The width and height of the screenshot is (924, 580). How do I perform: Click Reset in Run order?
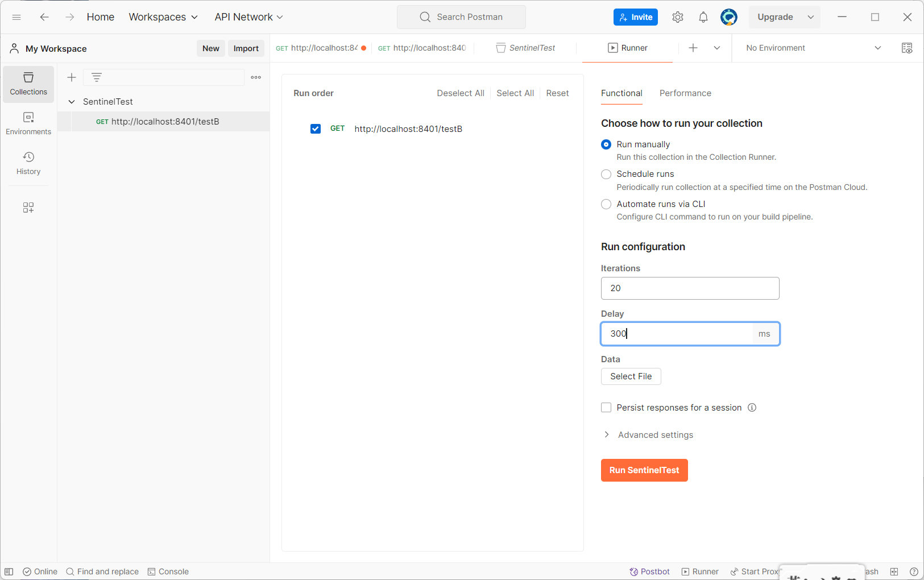pyautogui.click(x=557, y=93)
